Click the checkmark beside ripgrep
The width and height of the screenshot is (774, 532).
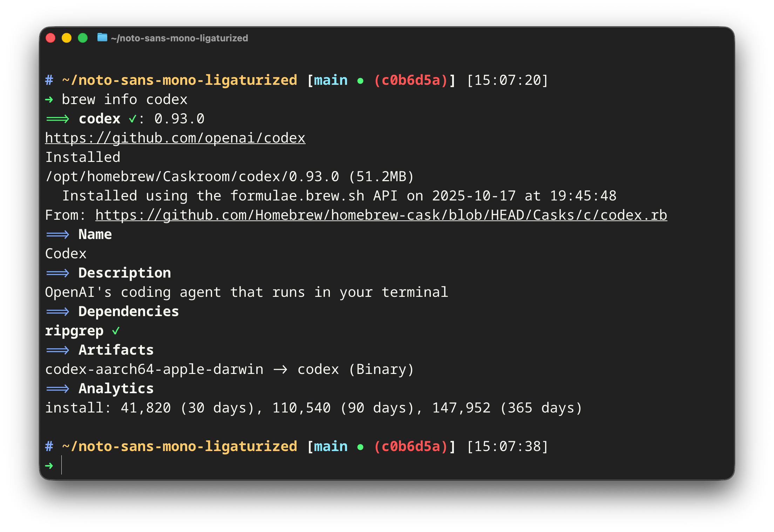point(116,330)
